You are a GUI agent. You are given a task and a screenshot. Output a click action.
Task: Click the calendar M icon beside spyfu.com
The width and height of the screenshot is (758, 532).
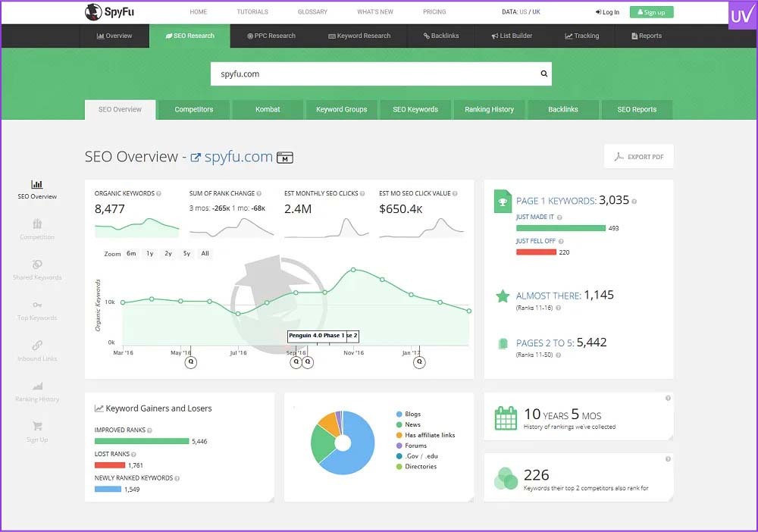285,158
